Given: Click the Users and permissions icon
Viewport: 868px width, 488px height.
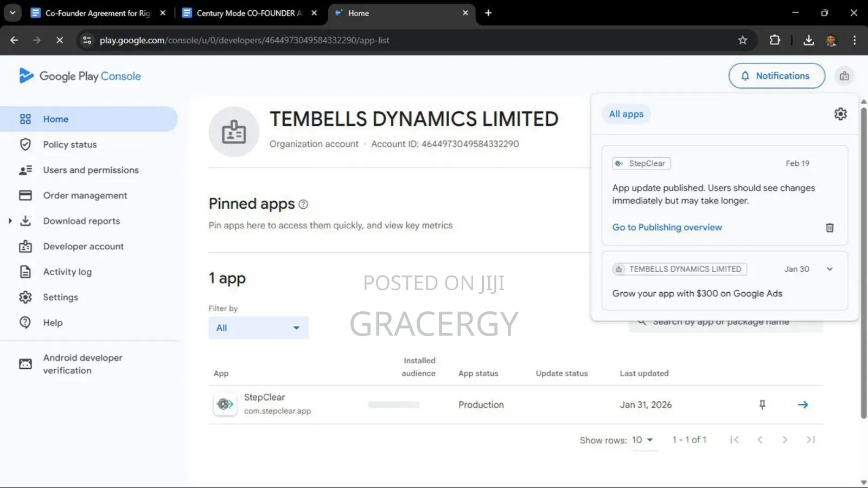Looking at the screenshot, I should click(x=25, y=170).
